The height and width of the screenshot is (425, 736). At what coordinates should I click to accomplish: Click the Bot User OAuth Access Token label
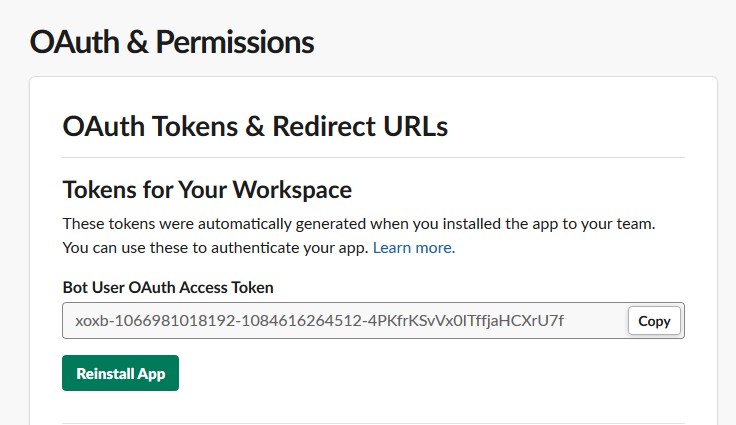[x=168, y=287]
